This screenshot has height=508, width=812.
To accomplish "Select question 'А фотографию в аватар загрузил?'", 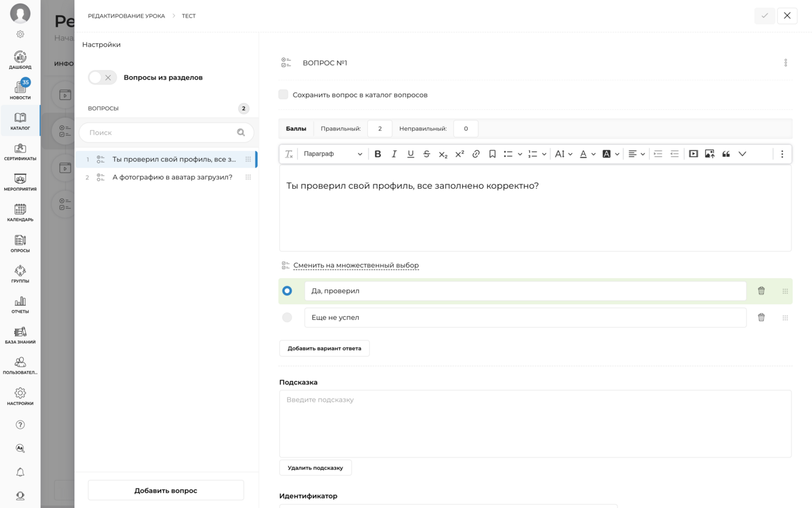I will [167, 177].
